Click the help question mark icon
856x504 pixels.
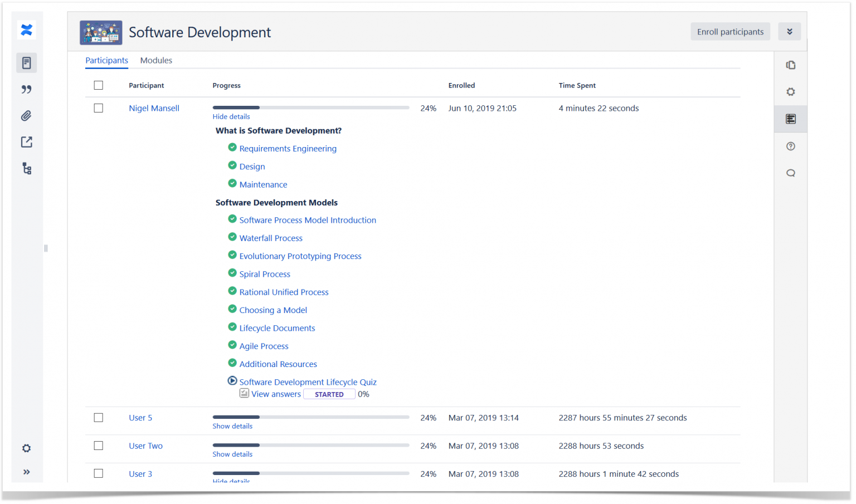(x=790, y=146)
